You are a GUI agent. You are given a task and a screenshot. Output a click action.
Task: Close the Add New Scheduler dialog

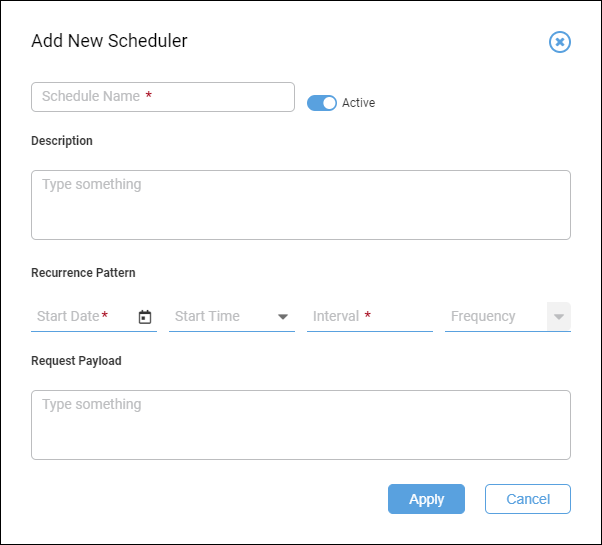pos(559,42)
